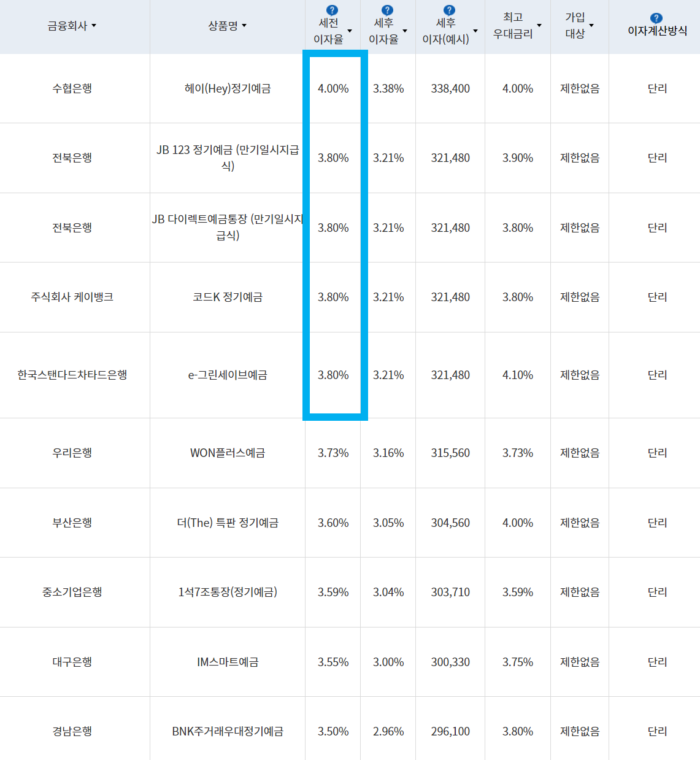Select 1석7조통장(정기예금) product name

pyautogui.click(x=228, y=592)
